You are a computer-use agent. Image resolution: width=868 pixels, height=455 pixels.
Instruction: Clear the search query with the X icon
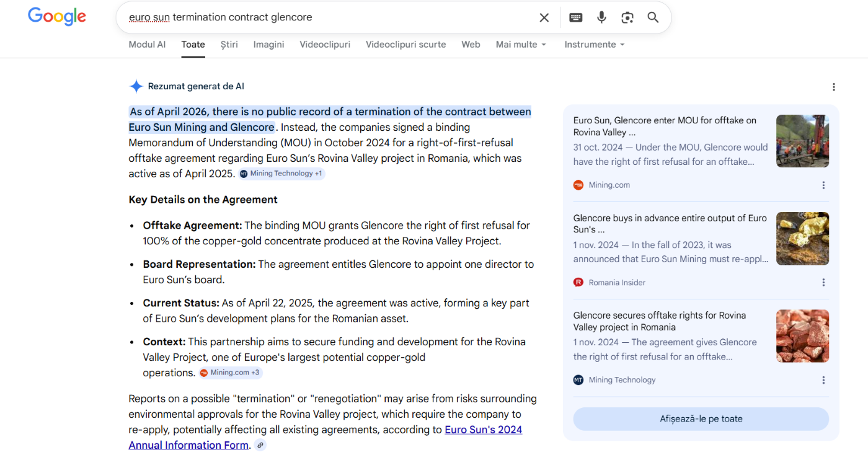(544, 17)
